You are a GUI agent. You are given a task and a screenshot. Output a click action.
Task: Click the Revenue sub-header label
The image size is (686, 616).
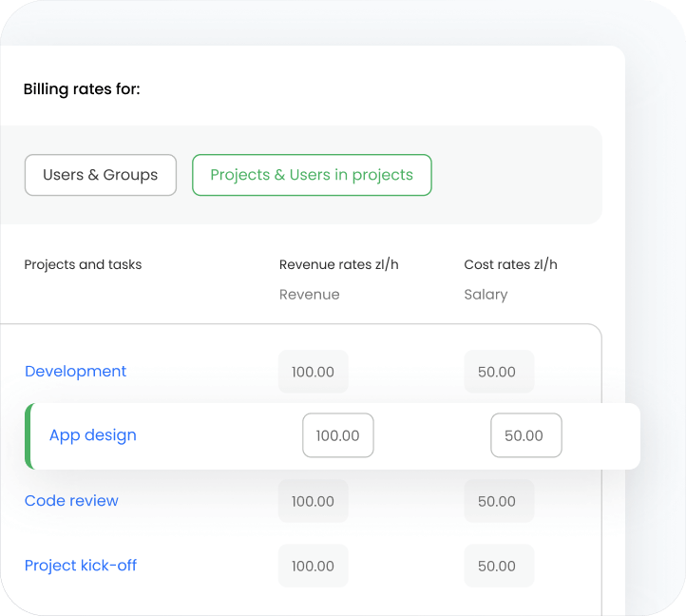pos(309,295)
